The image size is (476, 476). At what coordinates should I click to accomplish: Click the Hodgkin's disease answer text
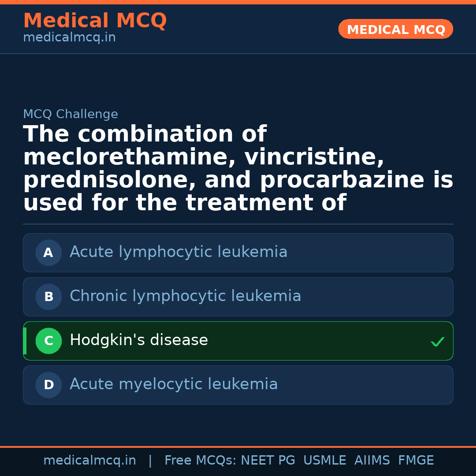pyautogui.click(x=139, y=340)
